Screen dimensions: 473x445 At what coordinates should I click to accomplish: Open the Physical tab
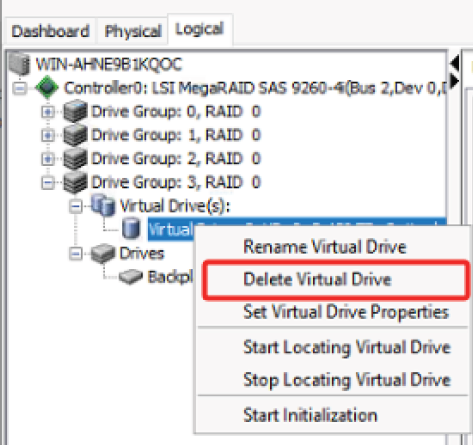coord(133,32)
